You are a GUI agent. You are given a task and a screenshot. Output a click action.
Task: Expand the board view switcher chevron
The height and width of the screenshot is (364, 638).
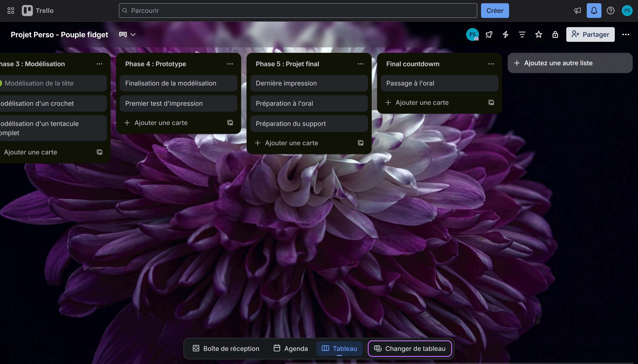[x=133, y=34]
